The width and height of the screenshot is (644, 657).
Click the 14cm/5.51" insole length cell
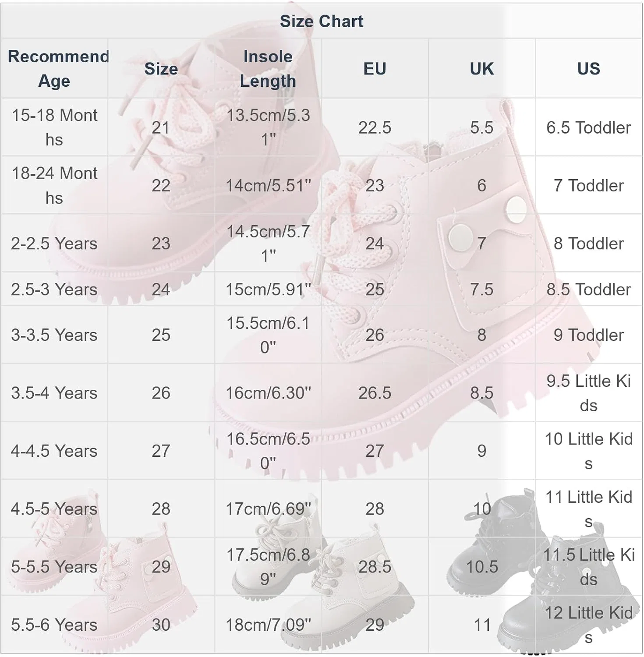(x=268, y=185)
